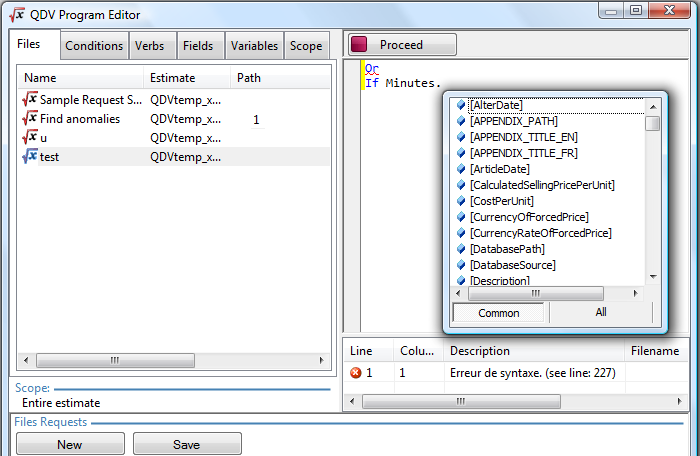The height and width of the screenshot is (456, 700).
Task: Click the icon next to [AlterDate]
Action: point(461,105)
